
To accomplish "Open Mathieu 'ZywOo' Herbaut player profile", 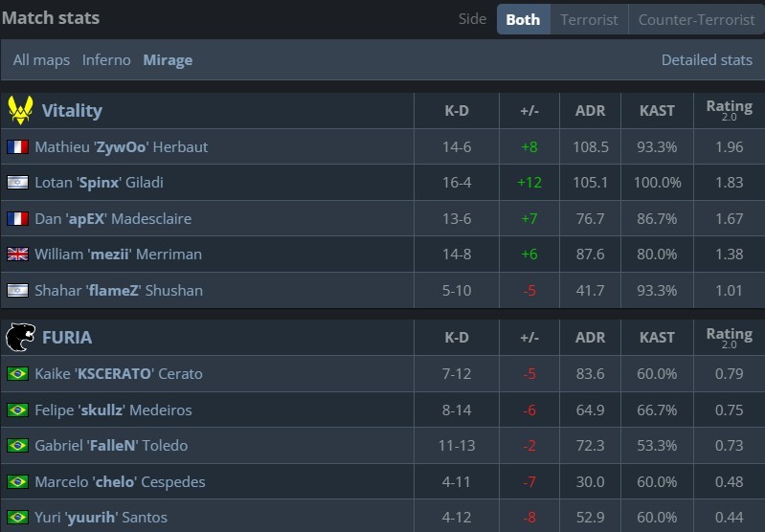I will 121,147.
